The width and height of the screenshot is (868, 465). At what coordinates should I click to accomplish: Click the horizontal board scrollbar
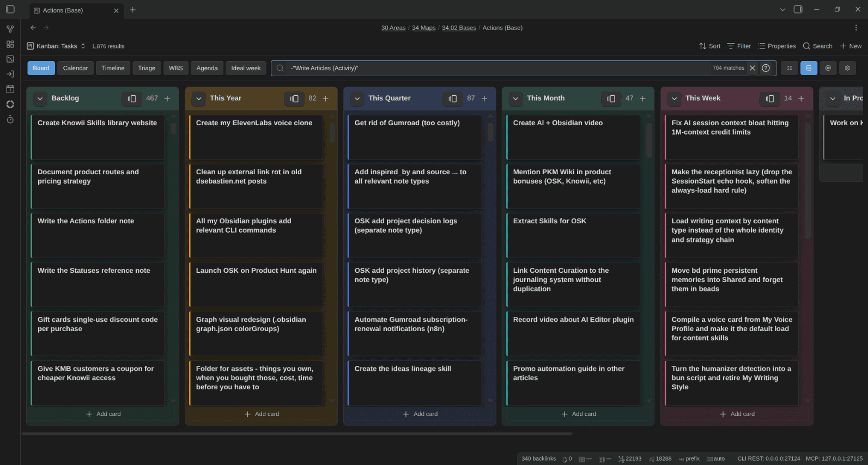(297, 434)
